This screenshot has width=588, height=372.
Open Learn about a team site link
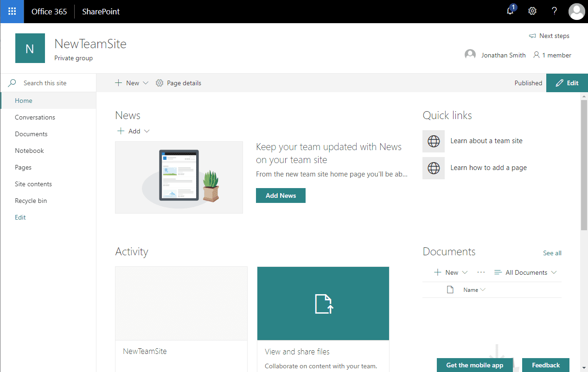(x=486, y=141)
